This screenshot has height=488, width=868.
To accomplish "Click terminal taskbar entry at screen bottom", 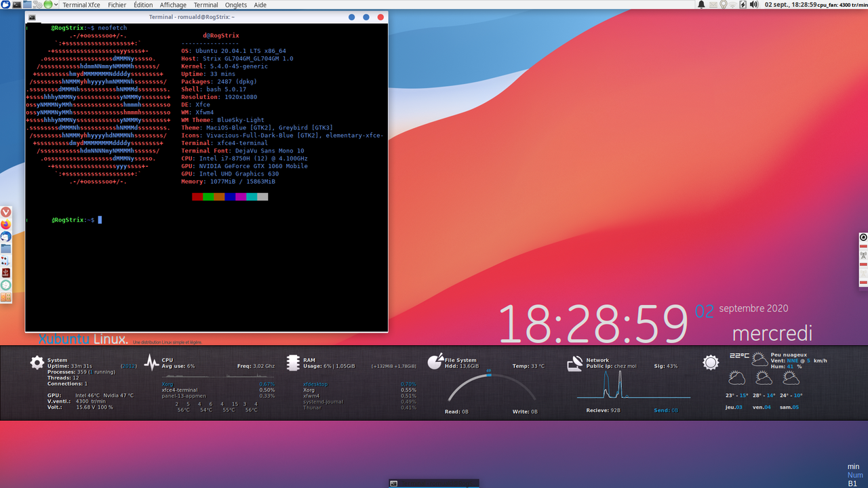I will pos(434,483).
